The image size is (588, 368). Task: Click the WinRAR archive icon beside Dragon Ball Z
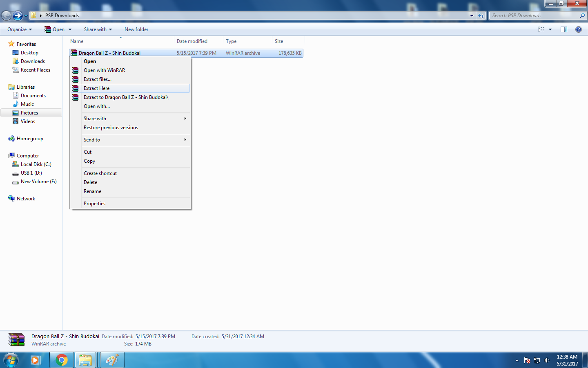click(x=74, y=53)
